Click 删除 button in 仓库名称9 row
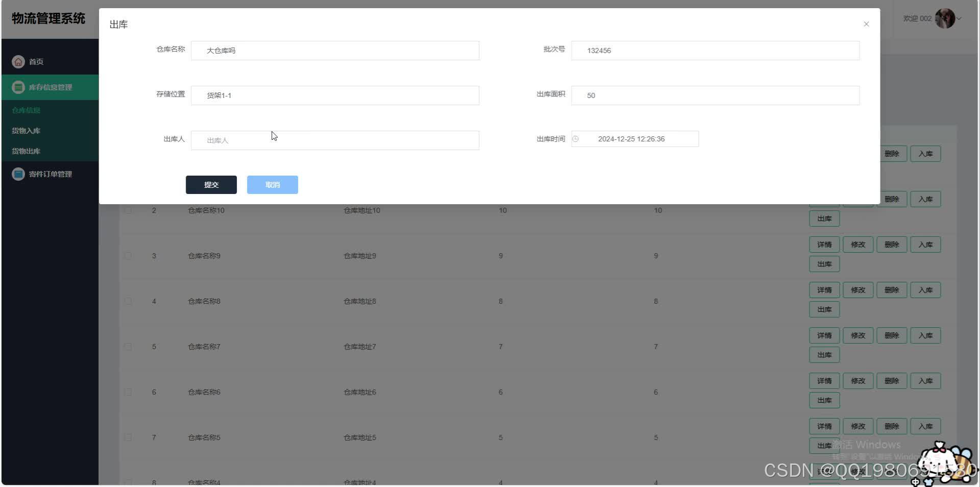 coord(892,245)
